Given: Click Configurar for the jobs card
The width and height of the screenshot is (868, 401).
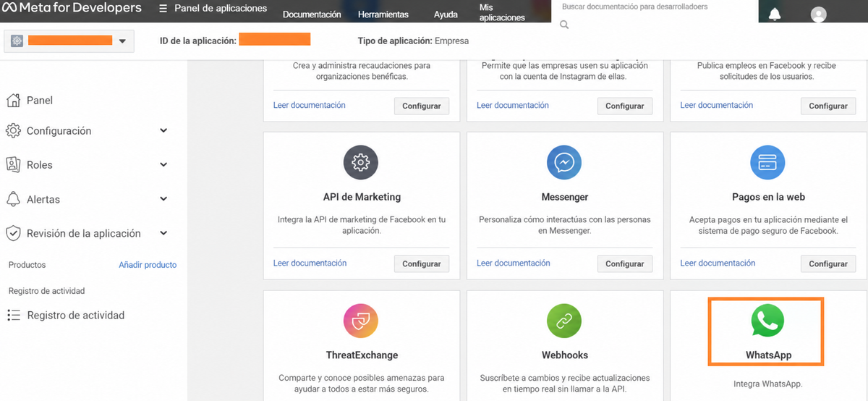Looking at the screenshot, I should point(828,106).
